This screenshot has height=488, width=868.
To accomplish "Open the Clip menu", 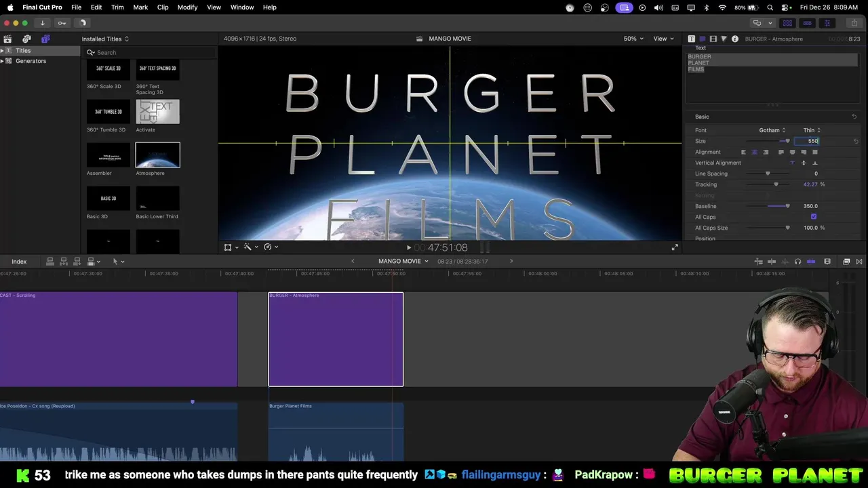I will click(x=163, y=7).
